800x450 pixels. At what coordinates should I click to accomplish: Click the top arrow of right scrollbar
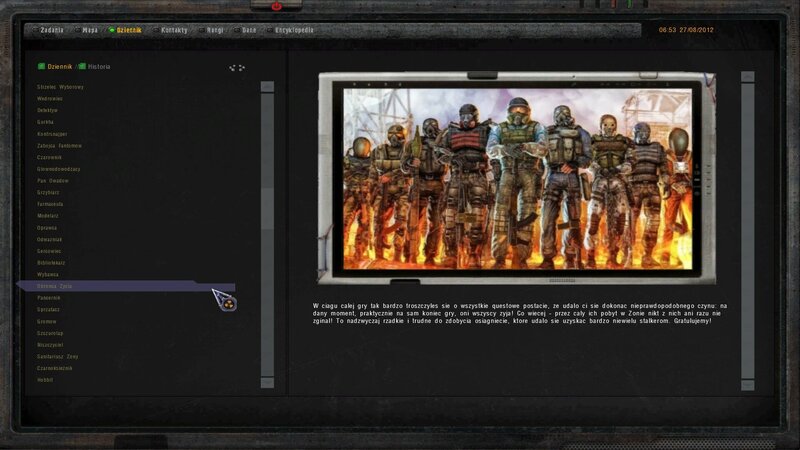[x=747, y=77]
